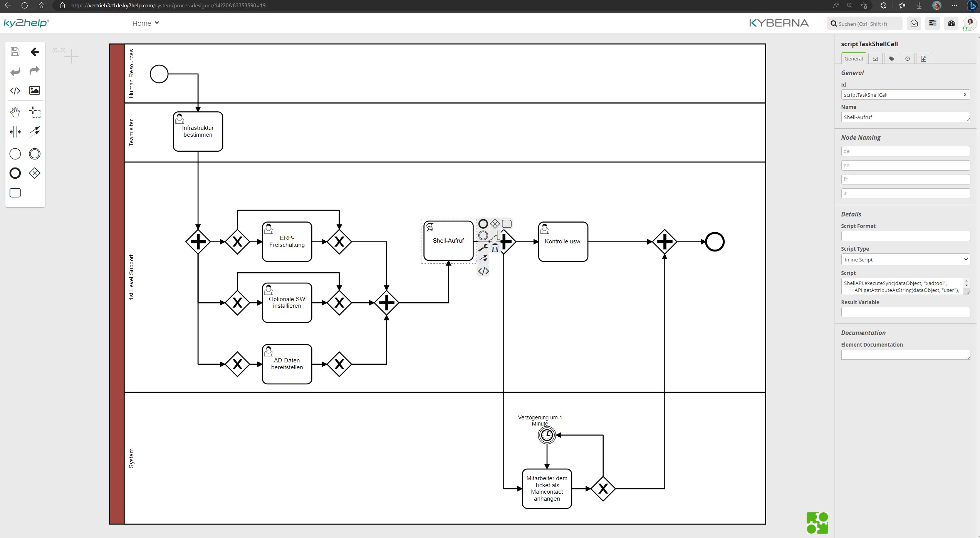The height and width of the screenshot is (538, 980).
Task: Delete Shell-Aufruf via trash icon
Action: (495, 248)
